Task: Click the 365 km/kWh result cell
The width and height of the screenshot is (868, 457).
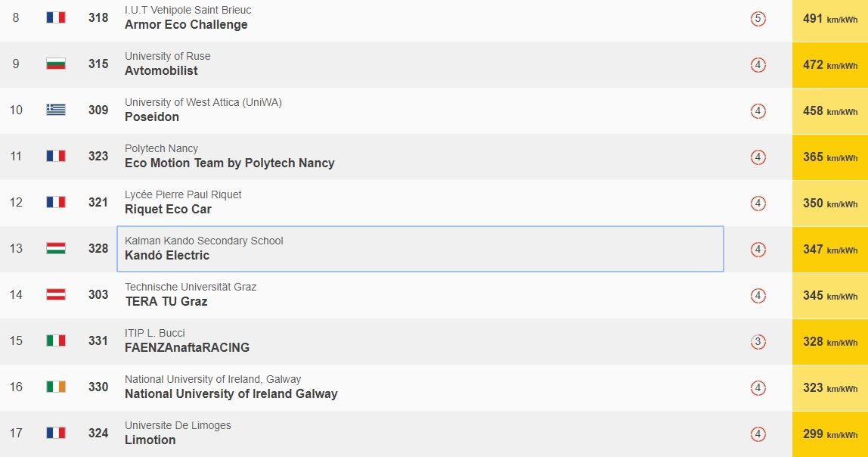Action: 830,157
